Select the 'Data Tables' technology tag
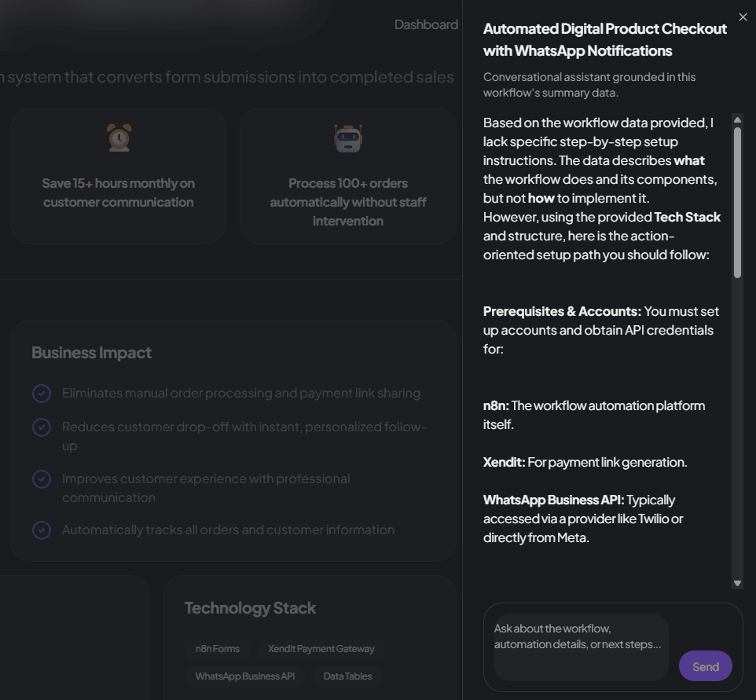Screen dimensions: 756x700 [347, 676]
